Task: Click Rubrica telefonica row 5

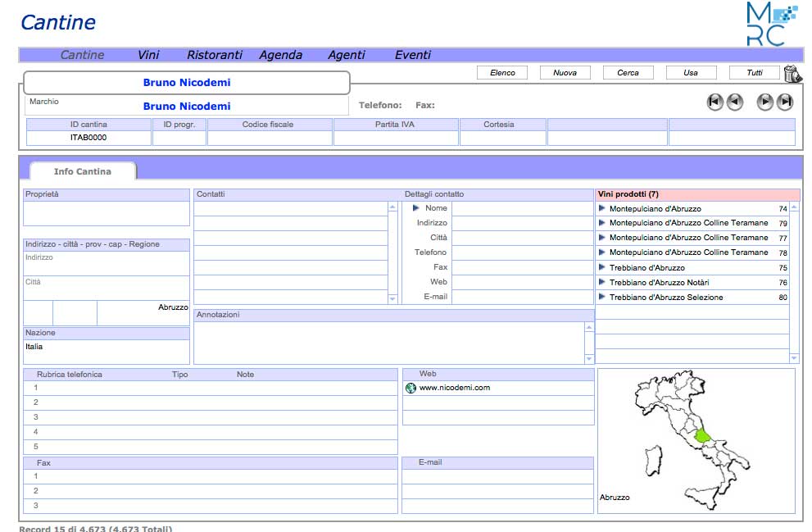Action: click(x=211, y=447)
